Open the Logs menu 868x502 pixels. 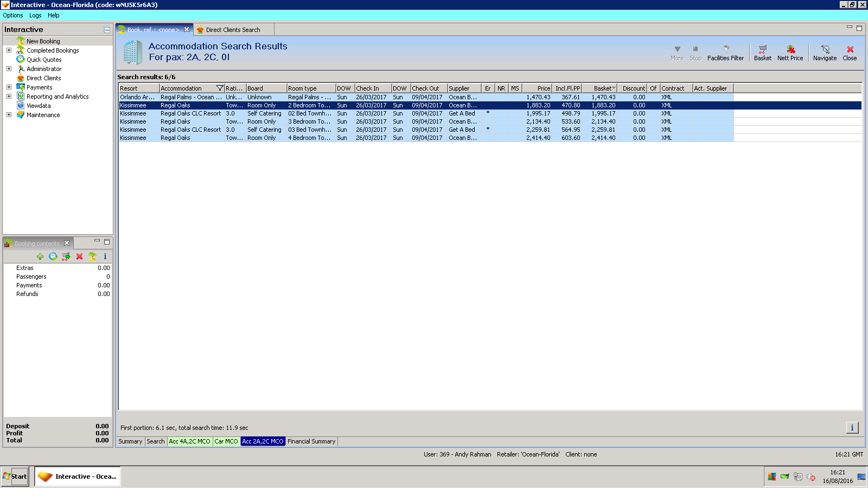(35, 15)
